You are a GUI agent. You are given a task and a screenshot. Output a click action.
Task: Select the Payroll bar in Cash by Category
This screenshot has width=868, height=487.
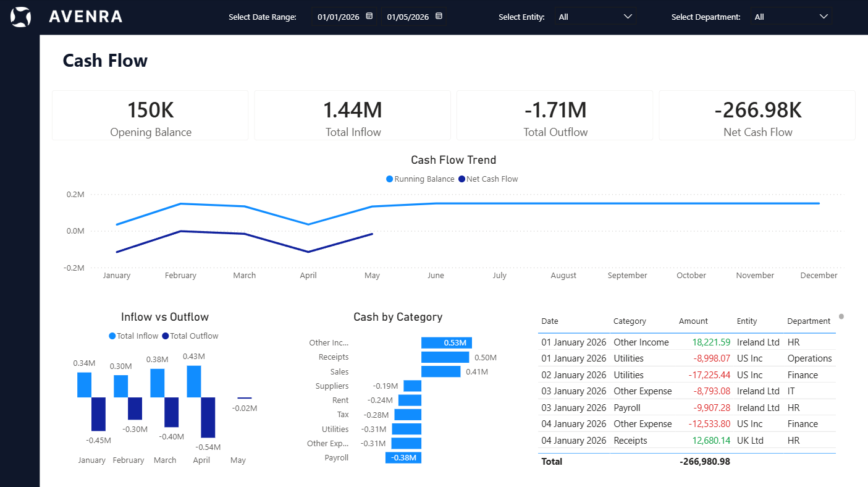coord(403,458)
